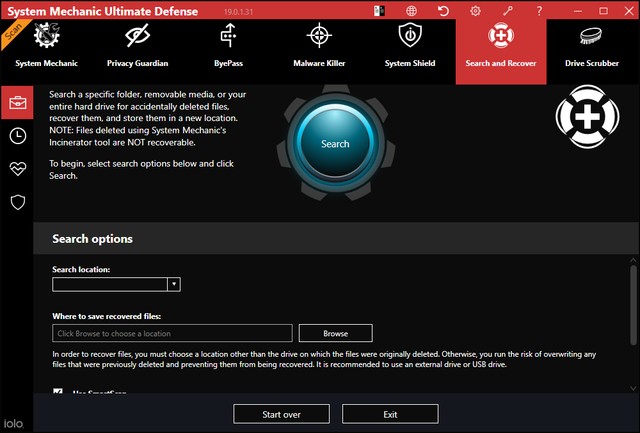Click the search options vertical scrollbar
Image resolution: width=640 pixels, height=433 pixels.
click(x=633, y=305)
